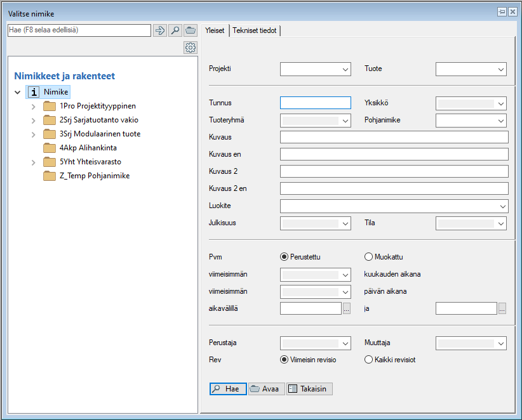Click the open folder icon in toolbar
Viewport: 522px width, 420px height.
tap(190, 30)
